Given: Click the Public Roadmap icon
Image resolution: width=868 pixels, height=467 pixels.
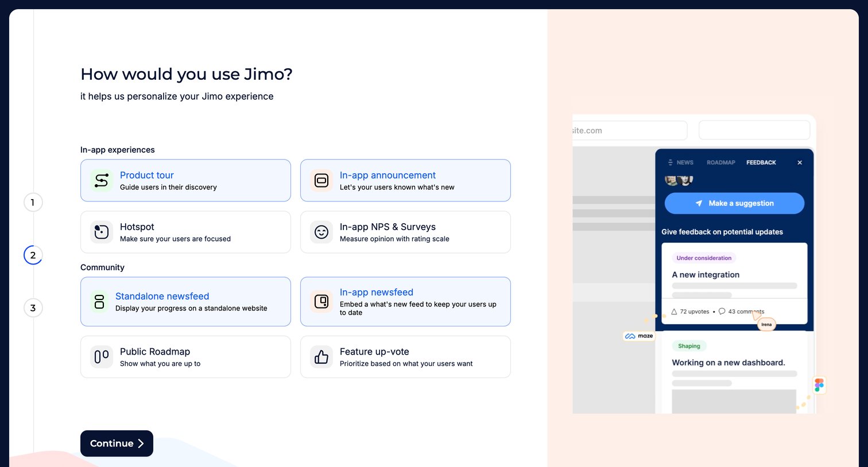Looking at the screenshot, I should pyautogui.click(x=102, y=357).
